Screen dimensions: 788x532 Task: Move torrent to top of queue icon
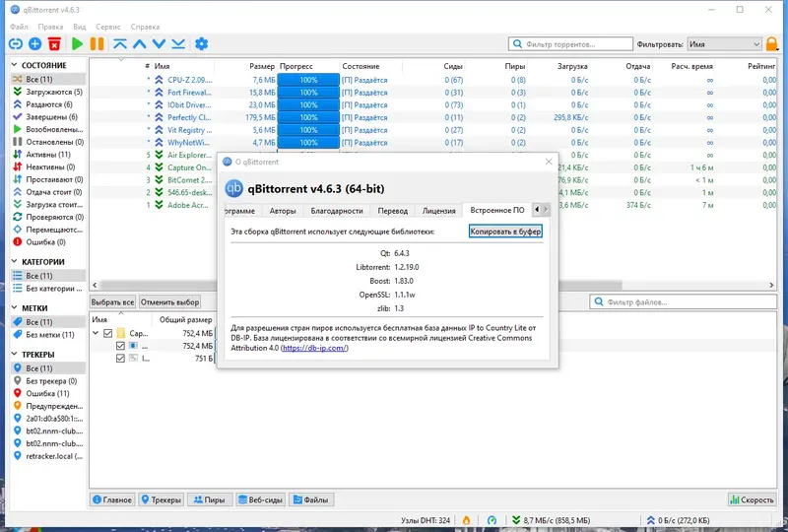(119, 44)
